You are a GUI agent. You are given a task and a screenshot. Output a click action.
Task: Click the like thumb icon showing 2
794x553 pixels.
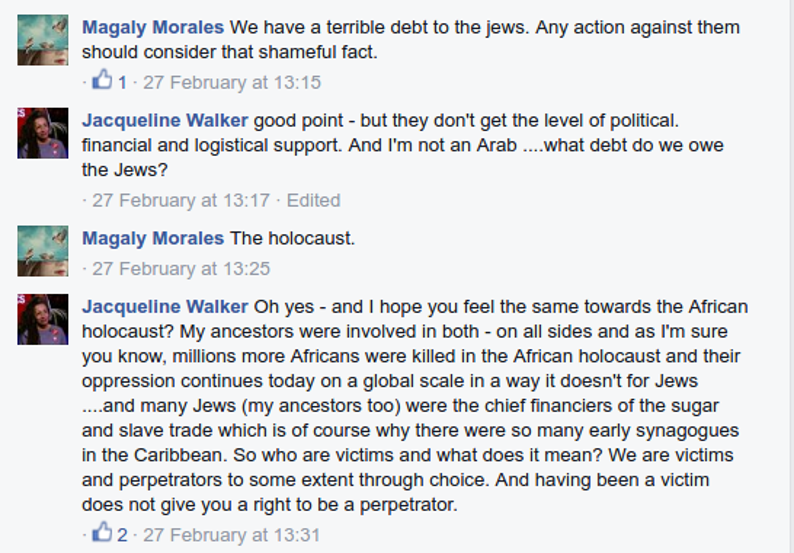click(103, 534)
